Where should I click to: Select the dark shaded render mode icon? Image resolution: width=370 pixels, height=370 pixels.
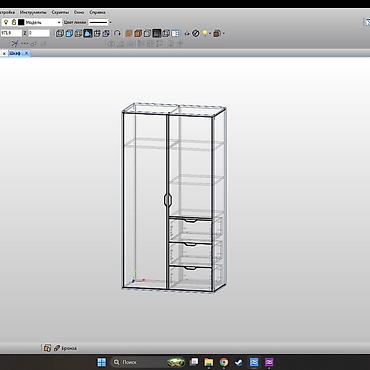(x=157, y=33)
